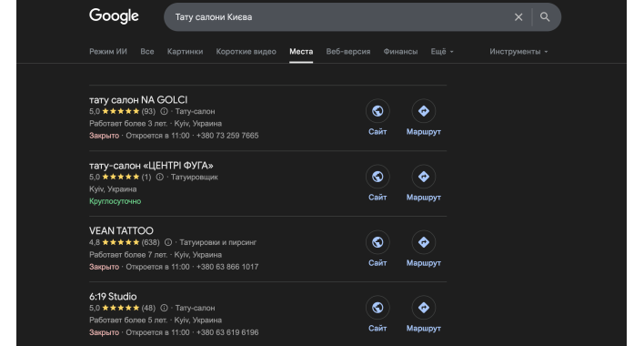Click Маршрут label under ЦЕНТРІ ФУГА
644x346 pixels.
[424, 198]
